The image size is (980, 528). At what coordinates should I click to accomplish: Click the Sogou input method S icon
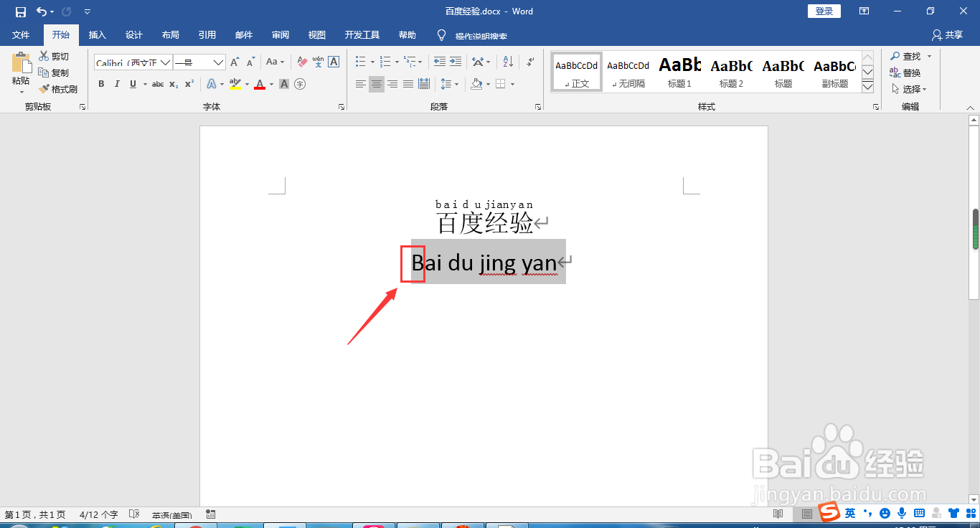830,513
